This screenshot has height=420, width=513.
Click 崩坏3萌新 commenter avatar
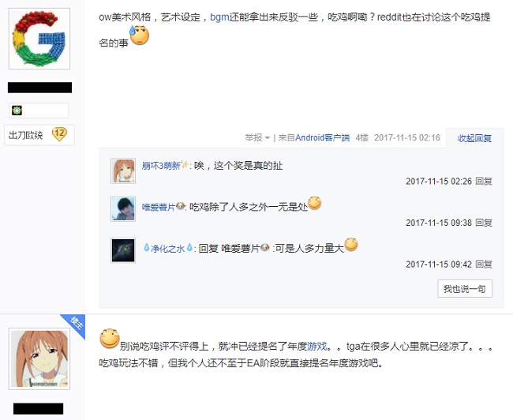pos(123,171)
